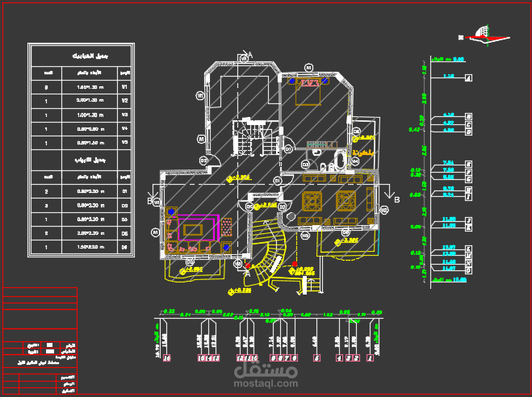Click axis label box E
532x397 pixels.
tap(468, 164)
